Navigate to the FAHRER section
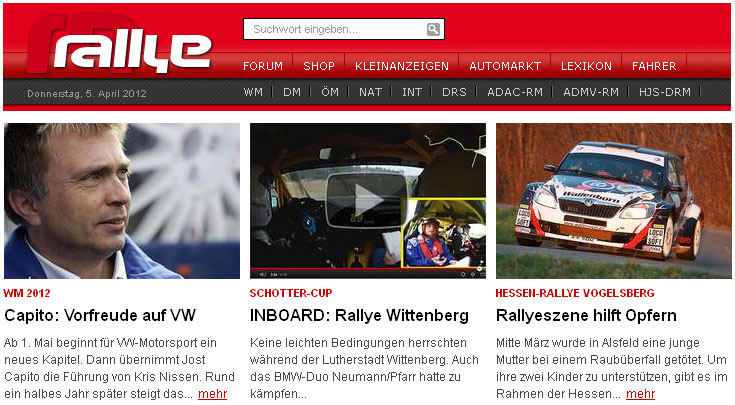 click(x=654, y=66)
